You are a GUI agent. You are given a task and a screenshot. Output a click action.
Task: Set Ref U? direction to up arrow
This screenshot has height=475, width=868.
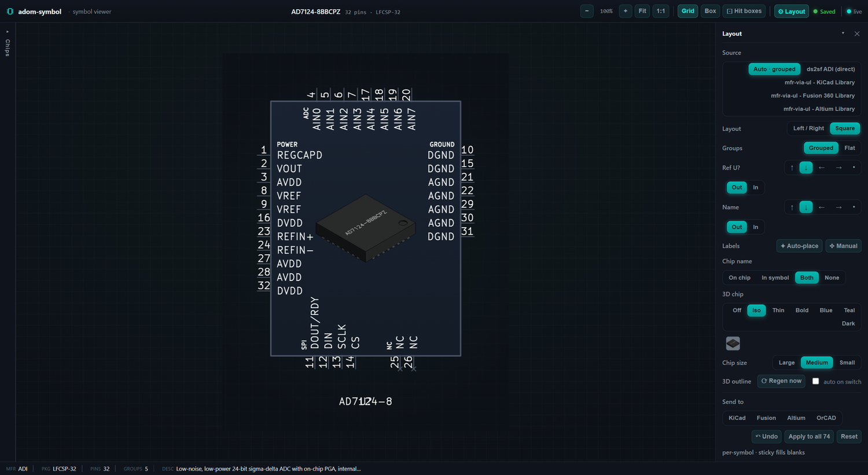coord(792,168)
